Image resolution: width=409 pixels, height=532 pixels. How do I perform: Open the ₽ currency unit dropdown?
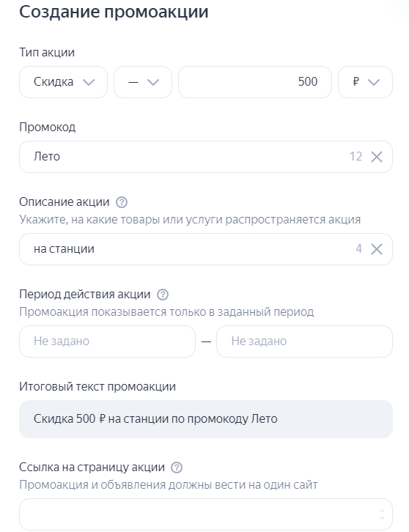(x=365, y=82)
